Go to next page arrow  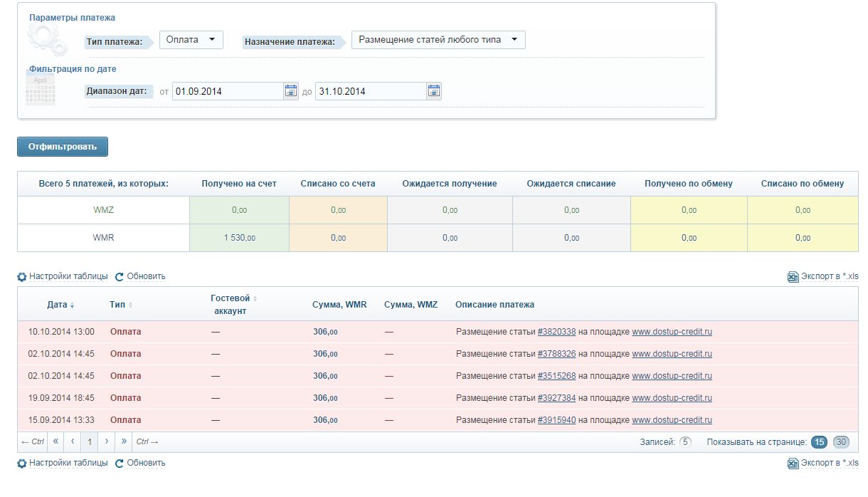coord(107,441)
